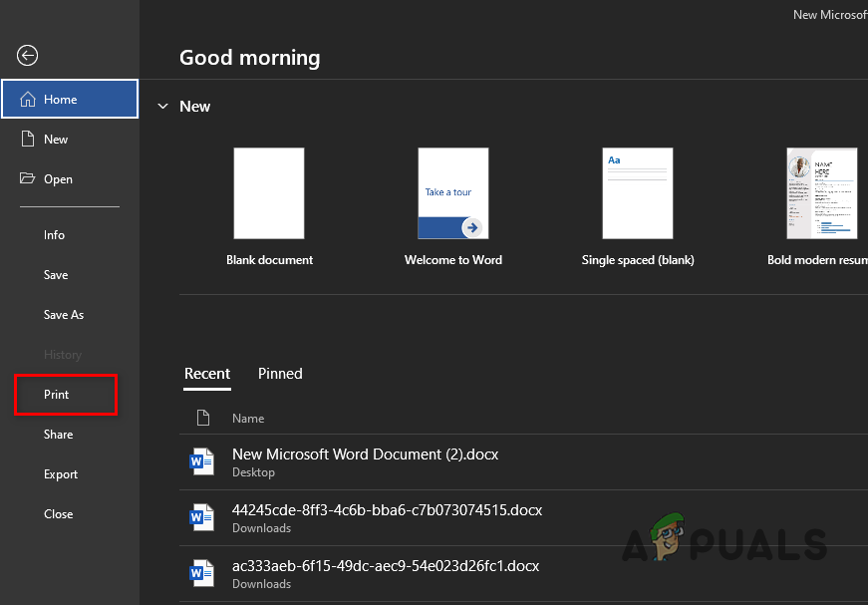The width and height of the screenshot is (868, 605).
Task: Switch to the Pinned tab
Action: point(280,374)
